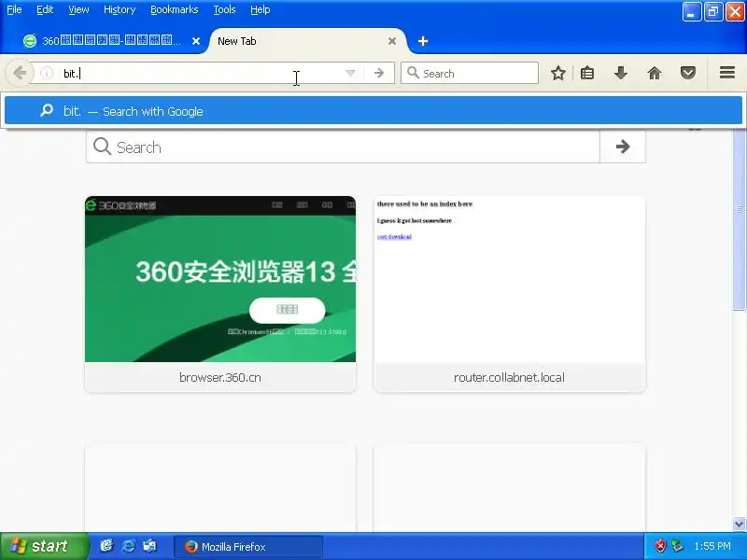The image size is (747, 560).
Task: Click the router.collabnet.local tile label
Action: [x=509, y=377]
